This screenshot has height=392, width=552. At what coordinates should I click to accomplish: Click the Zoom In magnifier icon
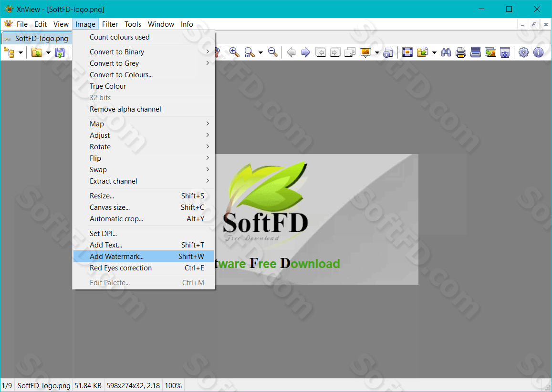click(234, 52)
